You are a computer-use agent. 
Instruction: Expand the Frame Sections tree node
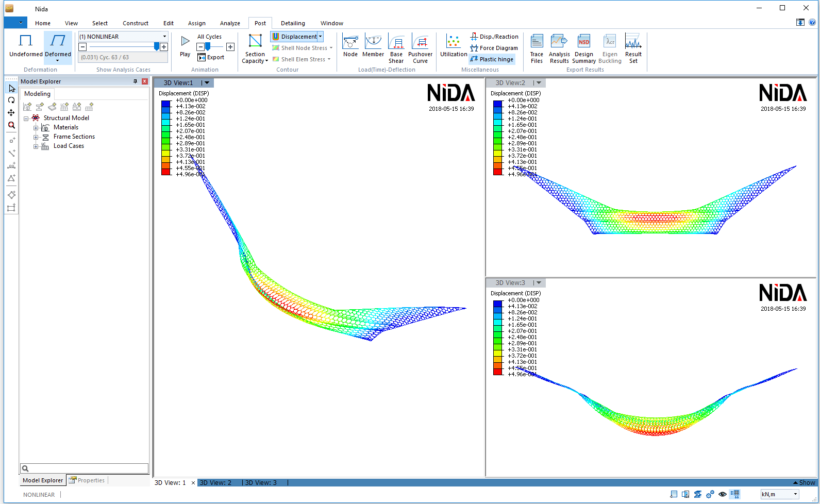[36, 137]
